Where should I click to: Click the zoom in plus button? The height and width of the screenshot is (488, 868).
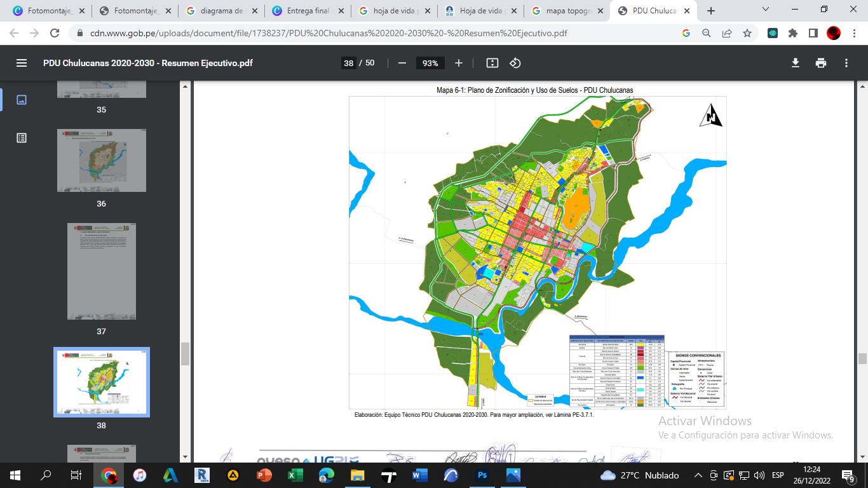pos(459,63)
